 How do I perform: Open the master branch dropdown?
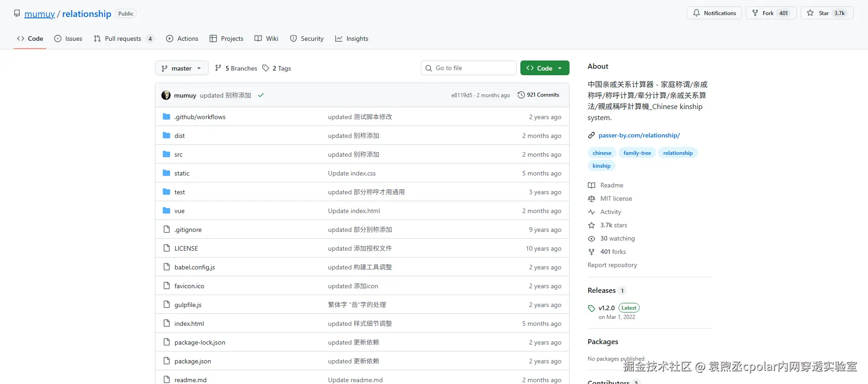click(182, 68)
